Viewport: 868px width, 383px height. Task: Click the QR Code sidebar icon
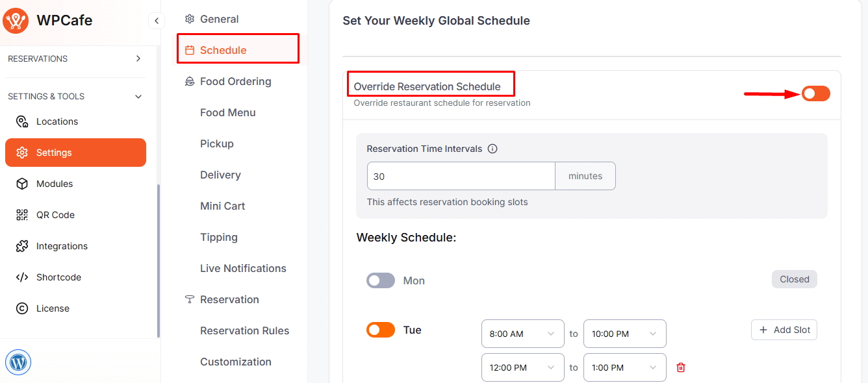click(x=22, y=215)
